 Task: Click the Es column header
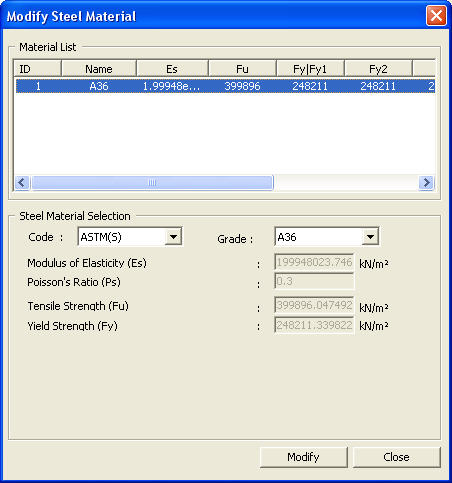tap(172, 69)
